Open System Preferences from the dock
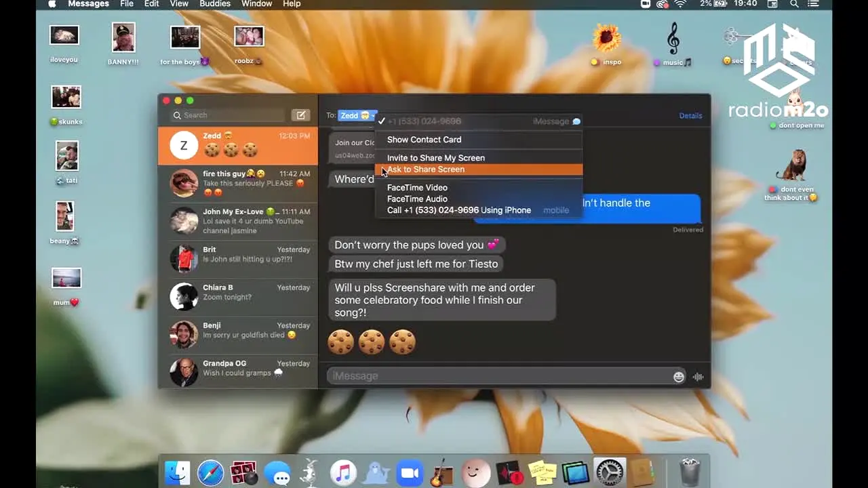The width and height of the screenshot is (868, 488). click(x=609, y=472)
